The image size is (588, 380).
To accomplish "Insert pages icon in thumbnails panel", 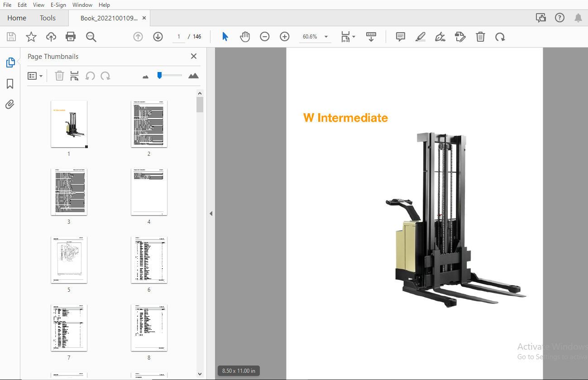I will [74, 76].
